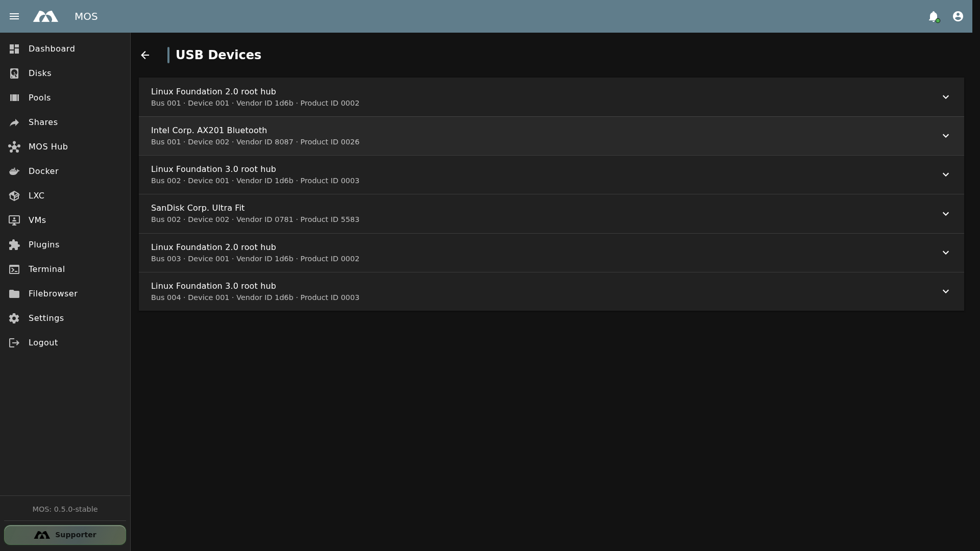The height and width of the screenshot is (551, 980).
Task: Click the Supporter button
Action: [65, 535]
